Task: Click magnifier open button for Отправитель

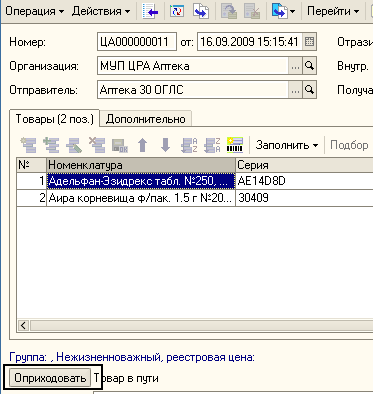Action: [x=309, y=90]
